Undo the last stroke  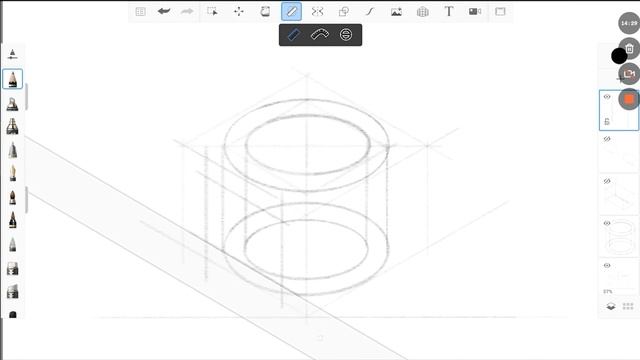point(164,11)
